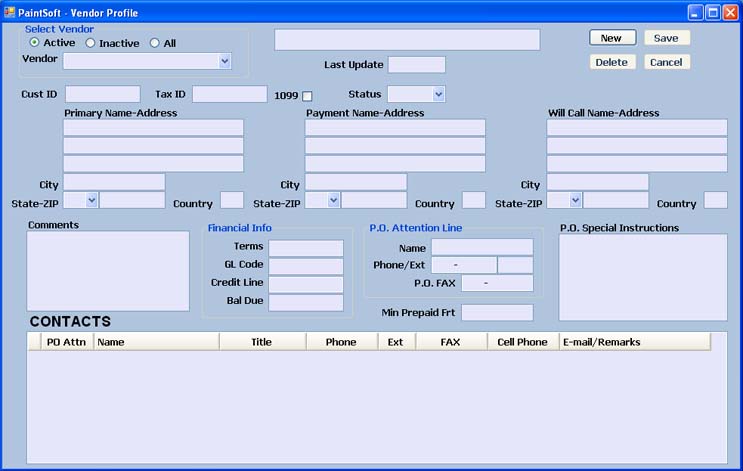This screenshot has height=471, width=743.
Task: Click the Payment address City field
Action: pos(356,182)
